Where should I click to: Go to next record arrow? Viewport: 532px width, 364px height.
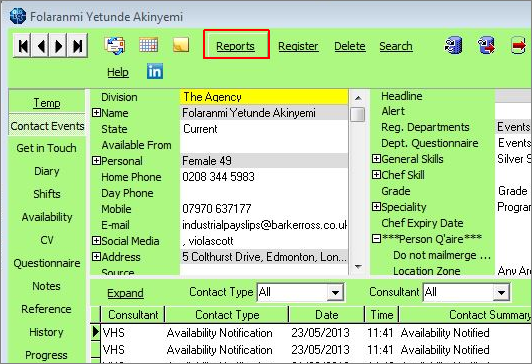point(59,45)
